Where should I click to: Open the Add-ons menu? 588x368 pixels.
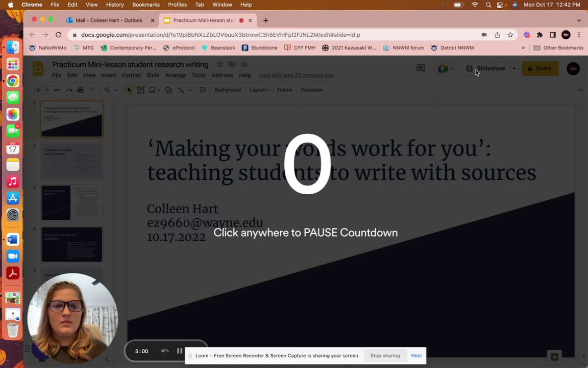222,75
